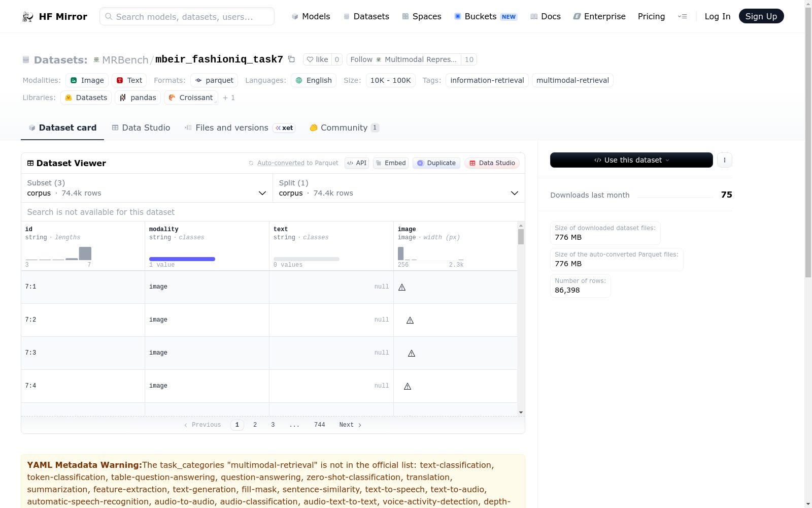
Task: Go to page 2 of the dataset viewer
Action: coord(255,425)
